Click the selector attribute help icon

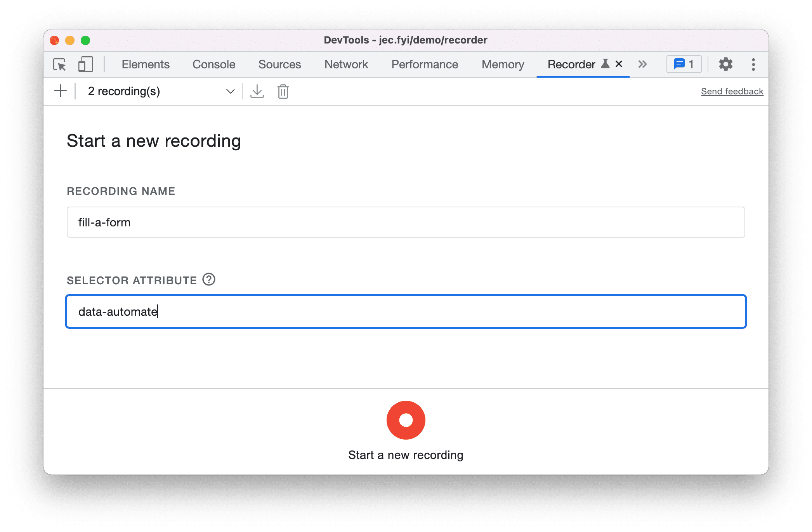point(210,279)
